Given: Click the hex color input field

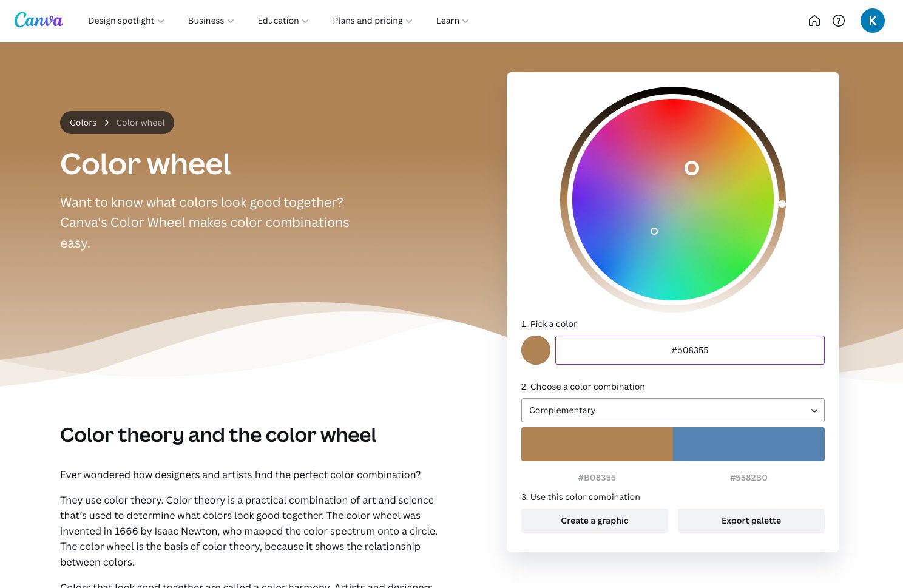Looking at the screenshot, I should [689, 350].
